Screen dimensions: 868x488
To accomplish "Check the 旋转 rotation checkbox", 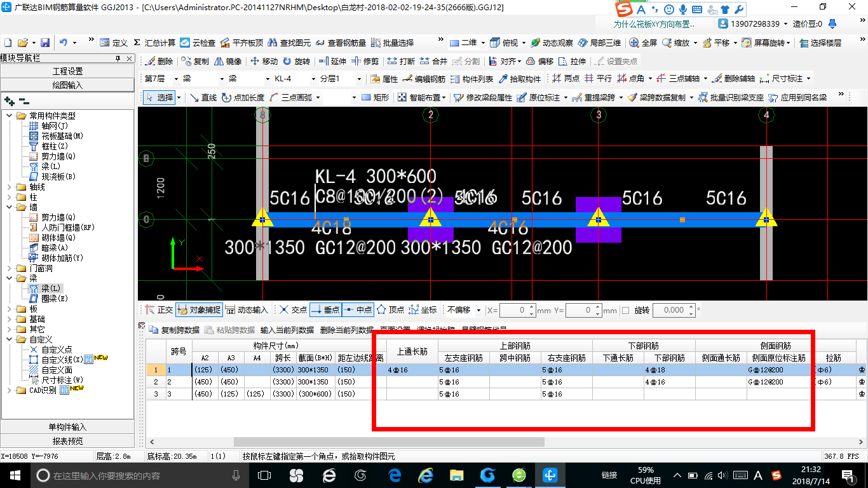I will [625, 310].
